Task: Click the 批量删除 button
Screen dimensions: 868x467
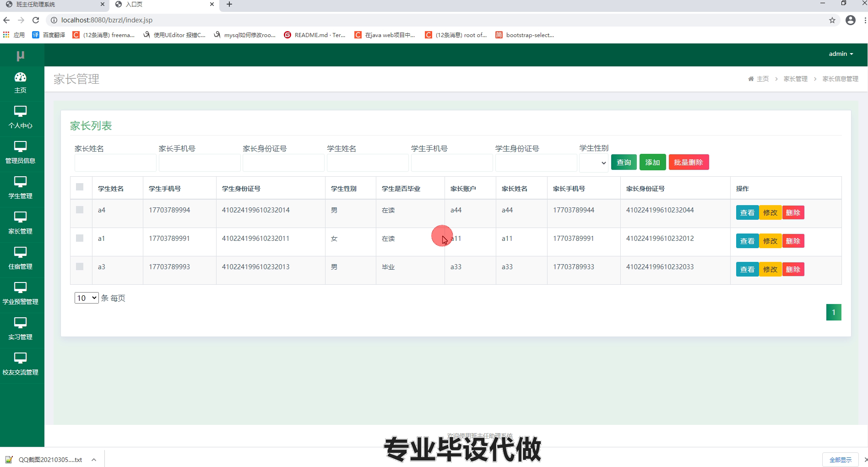Action: tap(689, 162)
